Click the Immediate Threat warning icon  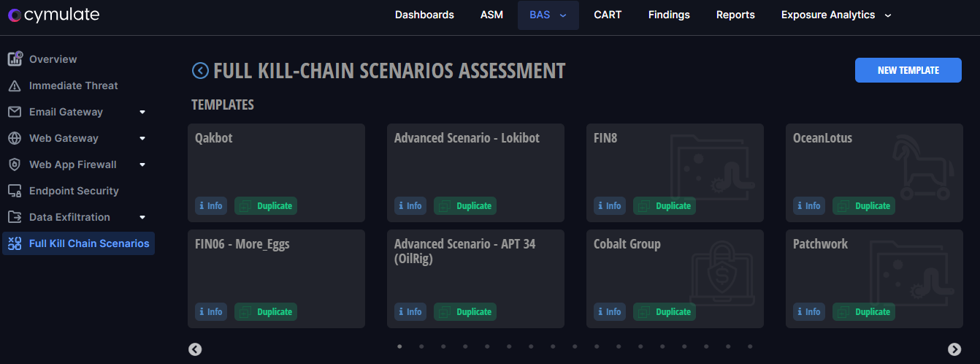pos(15,86)
